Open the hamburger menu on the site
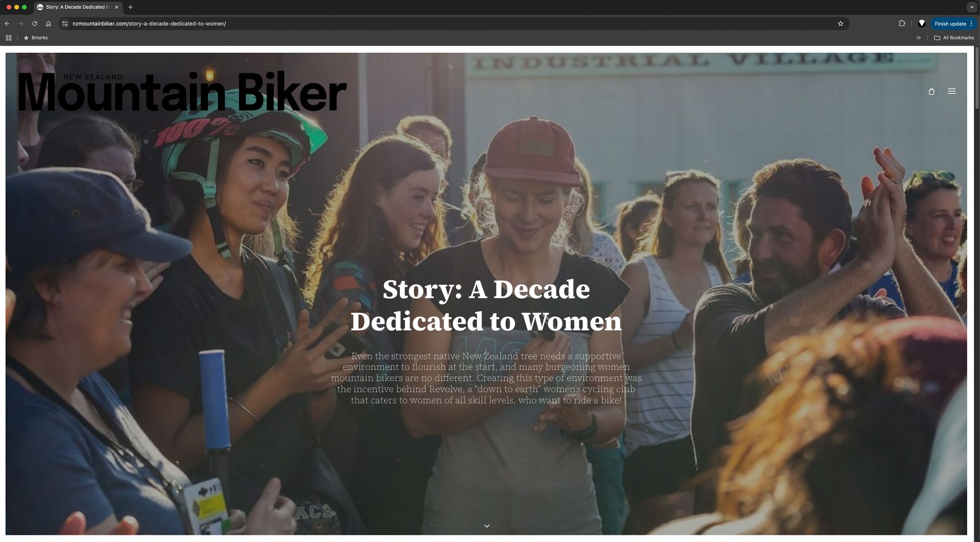 pyautogui.click(x=951, y=91)
